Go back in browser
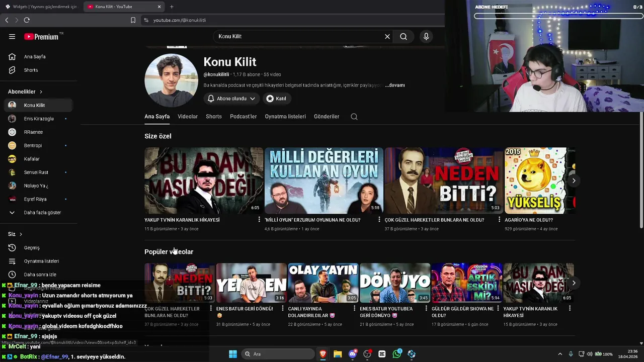The image size is (644, 362). (7, 20)
